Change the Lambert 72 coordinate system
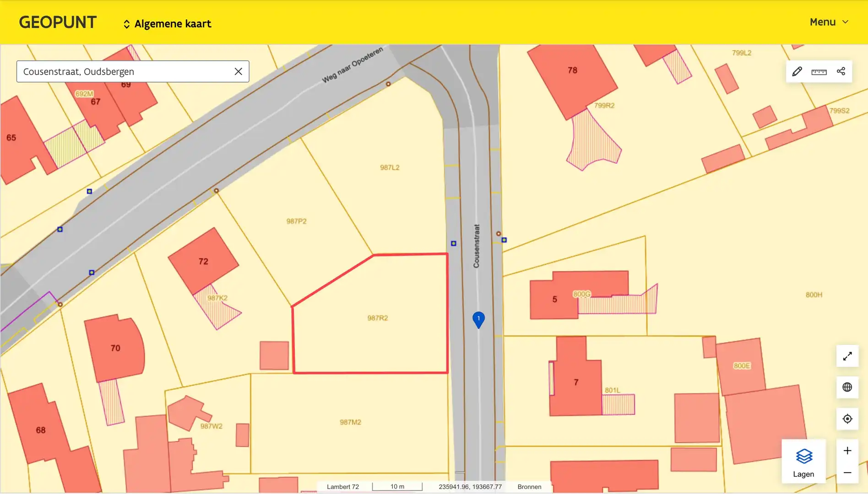Viewport: 868px width, 494px height. [x=342, y=487]
